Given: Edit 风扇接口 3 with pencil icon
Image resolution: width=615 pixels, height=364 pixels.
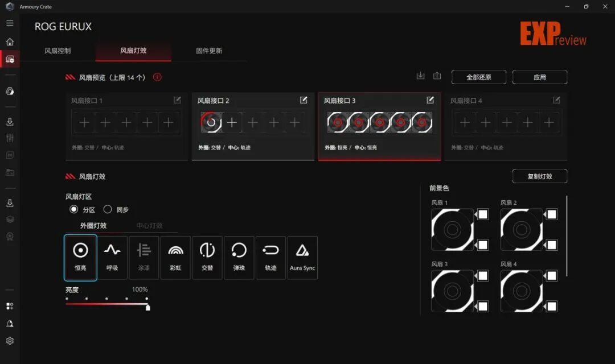Looking at the screenshot, I should [430, 100].
